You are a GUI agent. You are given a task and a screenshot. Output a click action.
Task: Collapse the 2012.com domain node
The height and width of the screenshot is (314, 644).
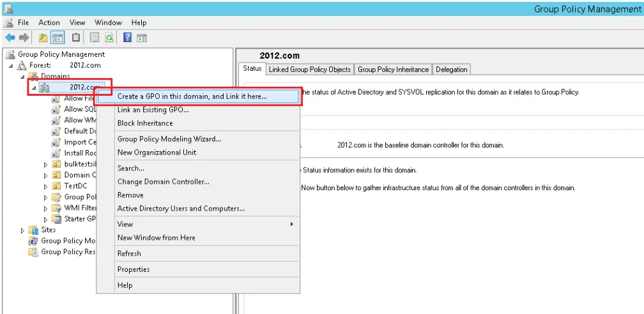click(x=34, y=88)
